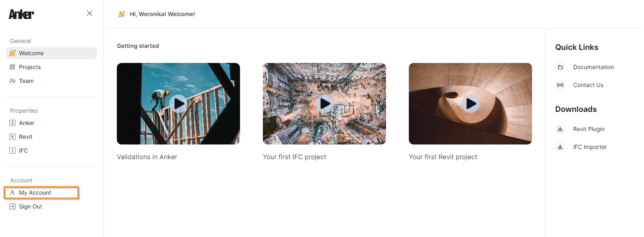This screenshot has width=644, height=237.
Task: Play the first IFC project video
Action: 324,103
